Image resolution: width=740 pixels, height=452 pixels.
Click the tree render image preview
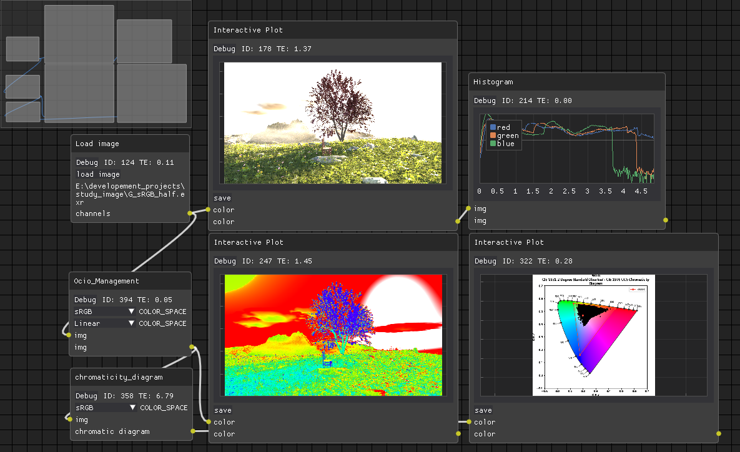333,123
